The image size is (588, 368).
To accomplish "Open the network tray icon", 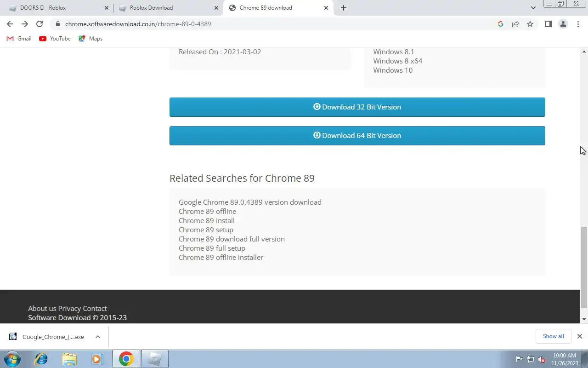I will click(531, 359).
